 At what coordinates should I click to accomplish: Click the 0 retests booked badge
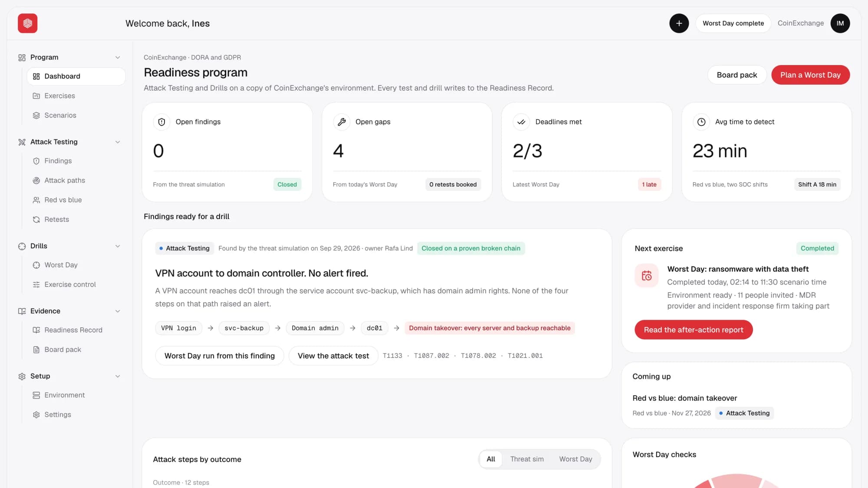(x=453, y=184)
